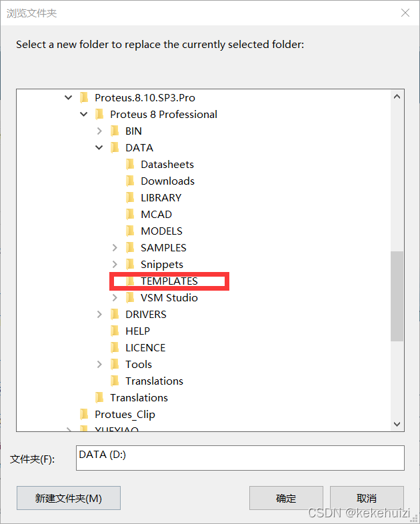Click the TEMPLATES folder icon
Screen dimensions: 420x524
[130, 281]
